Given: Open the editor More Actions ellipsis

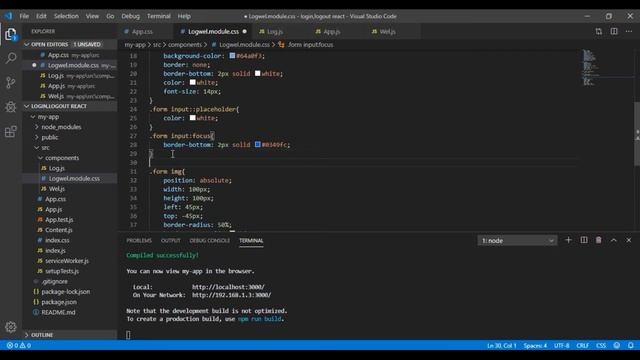Looking at the screenshot, I should pos(629,31).
